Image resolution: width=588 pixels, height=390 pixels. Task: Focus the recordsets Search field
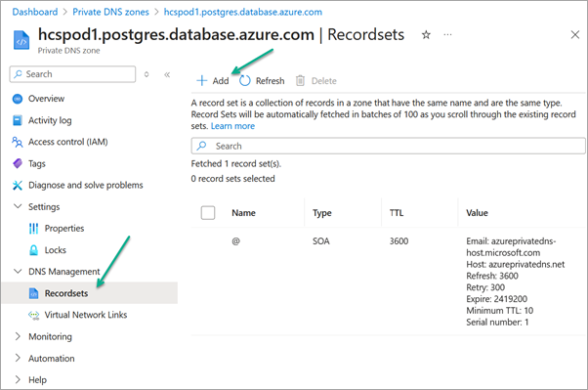(388, 146)
